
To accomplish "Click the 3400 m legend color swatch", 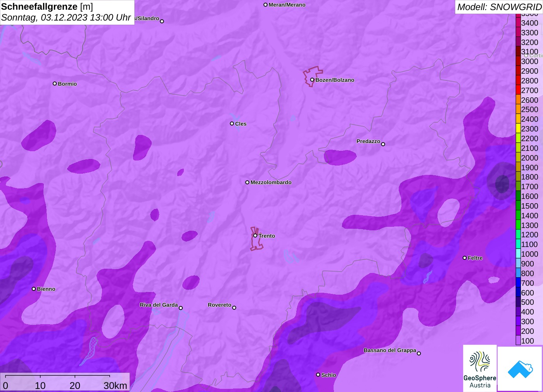I will pyautogui.click(x=518, y=23).
